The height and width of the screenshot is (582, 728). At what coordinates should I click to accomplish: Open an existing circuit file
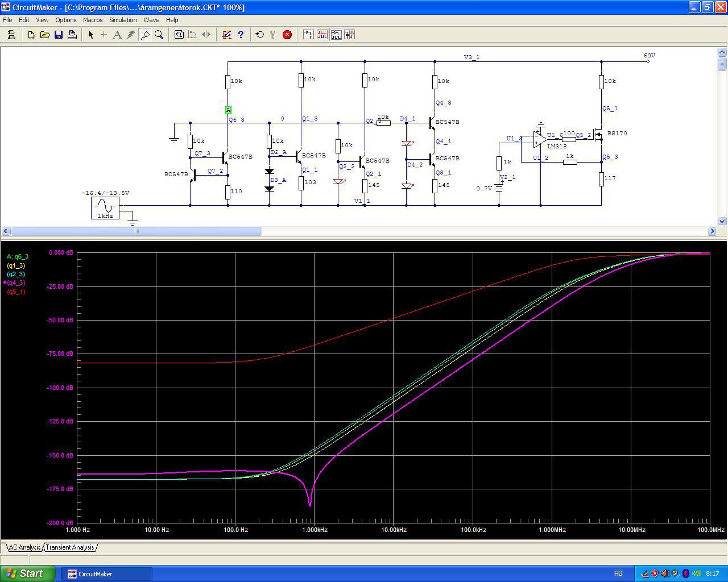pos(45,35)
